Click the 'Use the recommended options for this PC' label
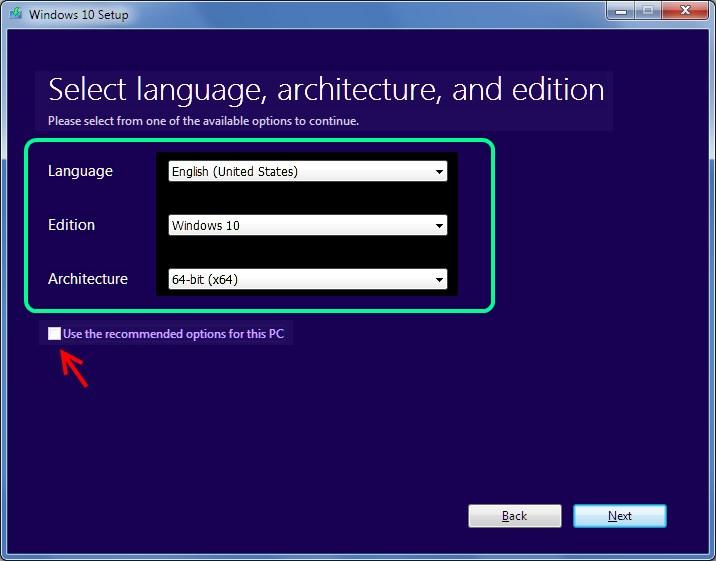 pos(174,334)
